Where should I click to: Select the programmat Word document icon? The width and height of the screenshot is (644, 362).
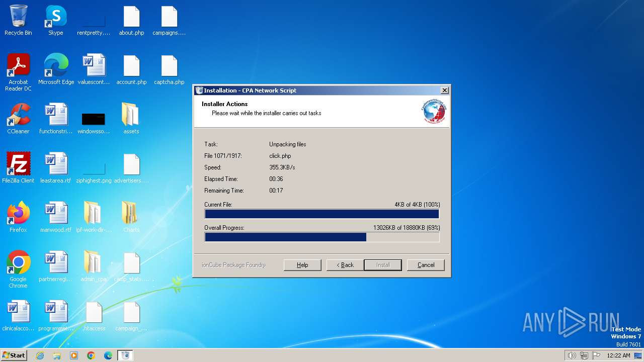(x=56, y=316)
